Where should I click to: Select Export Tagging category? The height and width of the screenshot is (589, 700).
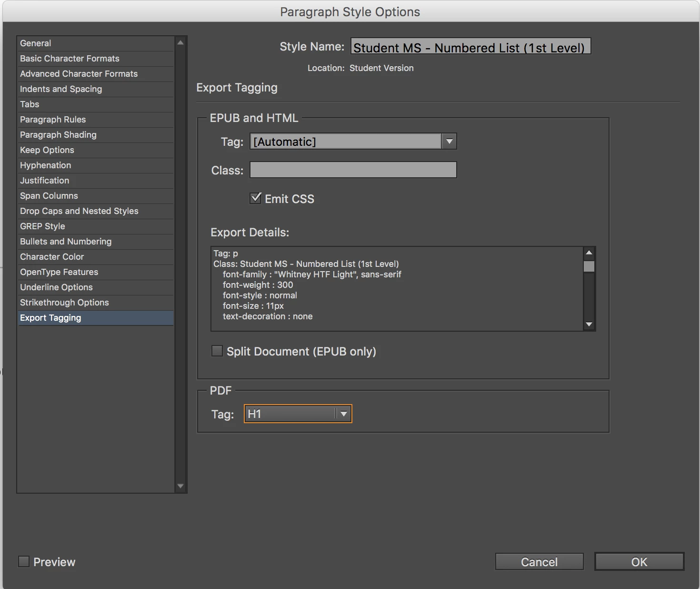tap(96, 318)
